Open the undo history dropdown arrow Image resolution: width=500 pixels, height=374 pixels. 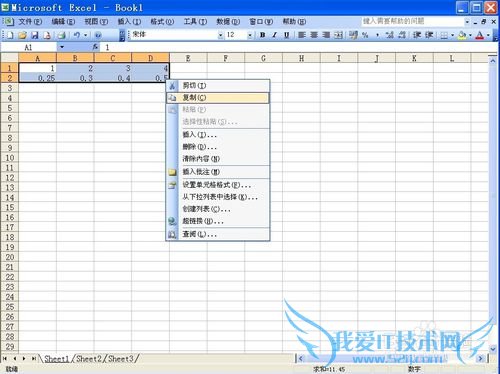tap(86, 35)
